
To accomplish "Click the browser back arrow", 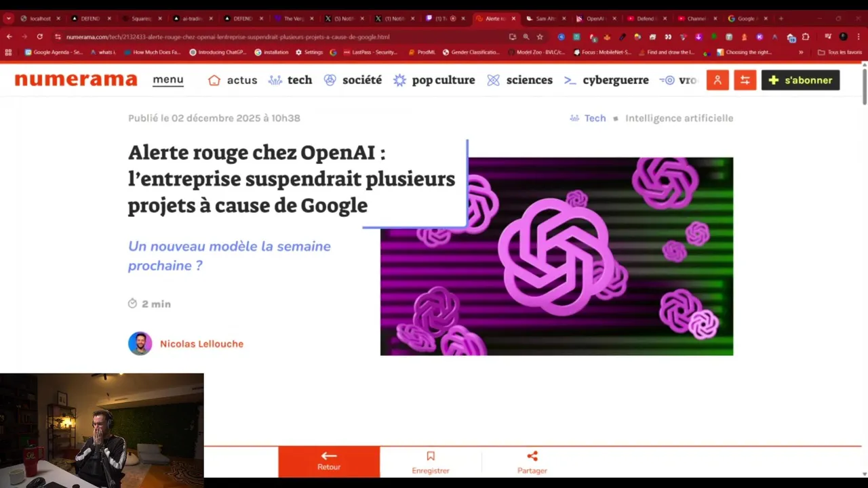I will point(9,37).
